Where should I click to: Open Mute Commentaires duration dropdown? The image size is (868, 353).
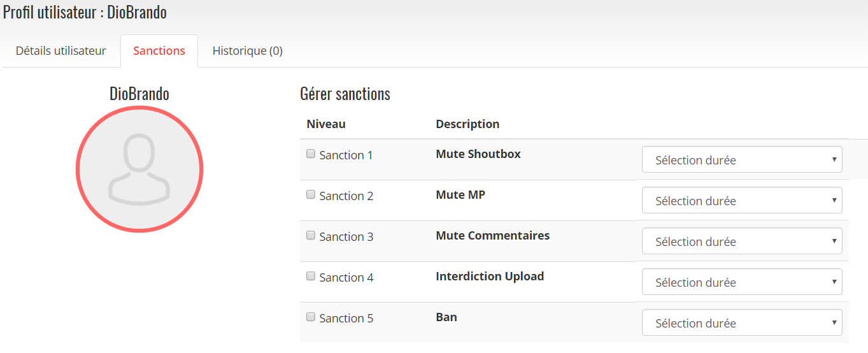coord(742,241)
